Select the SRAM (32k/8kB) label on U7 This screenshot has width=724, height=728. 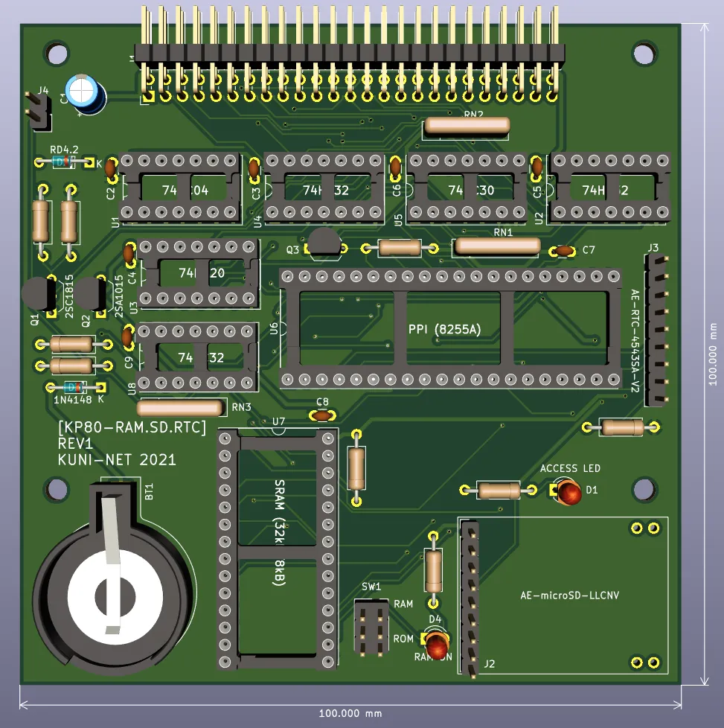279,532
